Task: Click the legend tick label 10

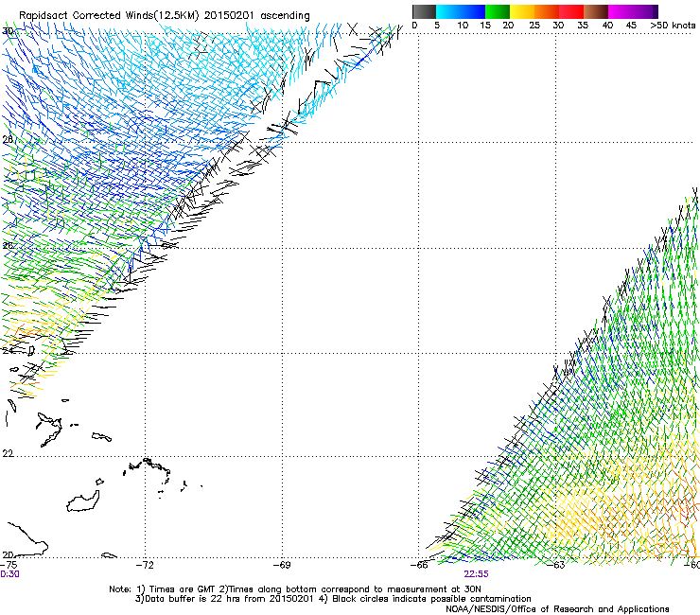Action: (463, 25)
